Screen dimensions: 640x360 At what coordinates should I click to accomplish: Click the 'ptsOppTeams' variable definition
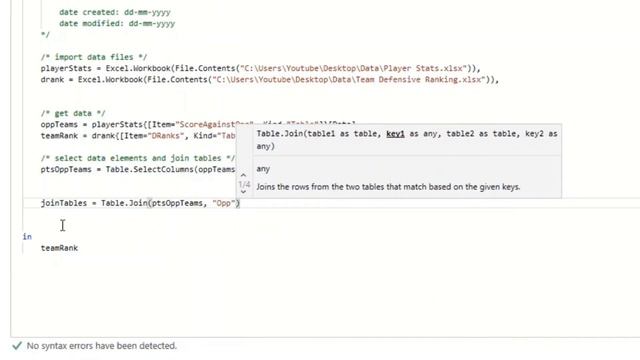(x=66, y=169)
